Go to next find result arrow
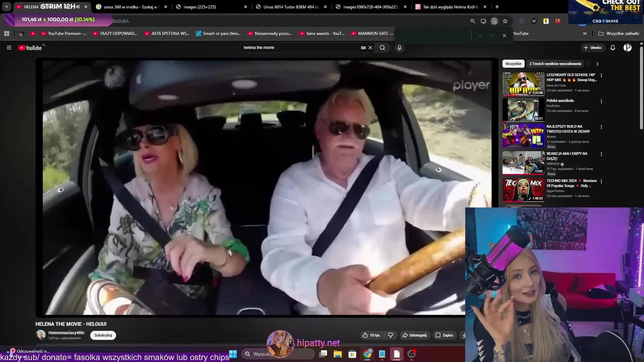The height and width of the screenshot is (362, 644). point(492,35)
